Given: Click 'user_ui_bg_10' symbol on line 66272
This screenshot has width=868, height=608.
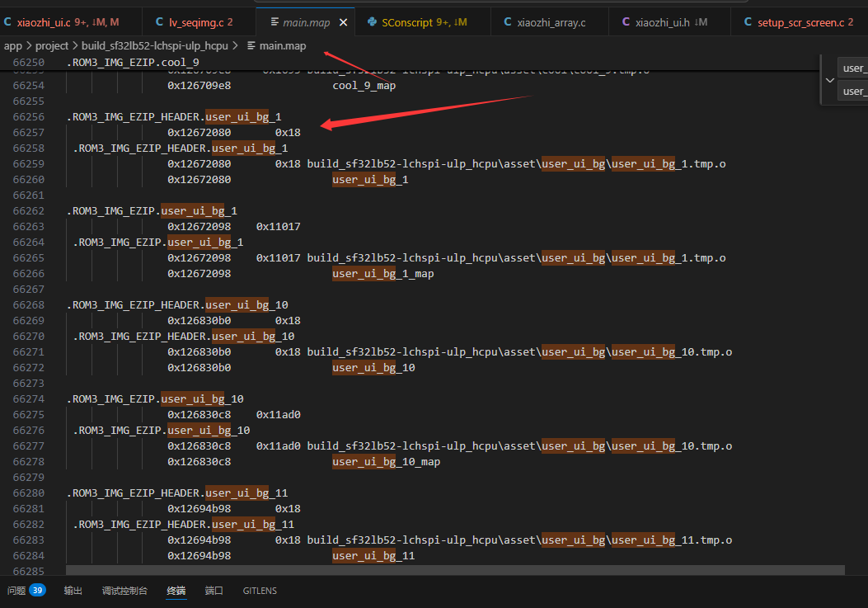Looking at the screenshot, I should [x=373, y=367].
